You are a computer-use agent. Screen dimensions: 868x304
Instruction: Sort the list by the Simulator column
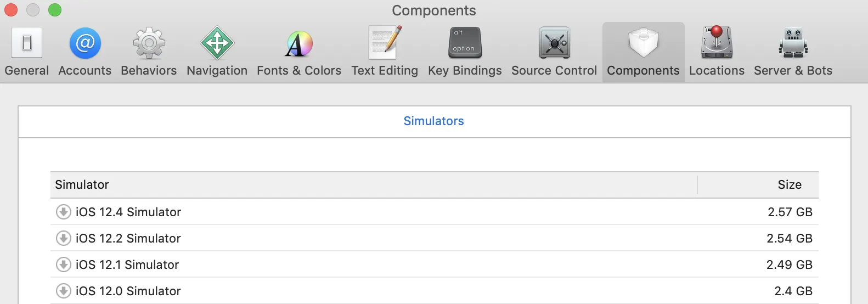pos(373,185)
